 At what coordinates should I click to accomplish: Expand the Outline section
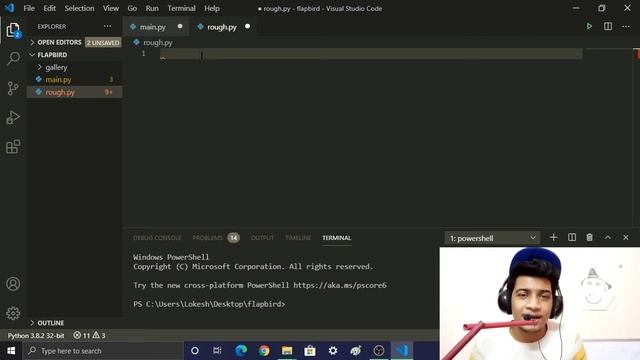coord(51,323)
